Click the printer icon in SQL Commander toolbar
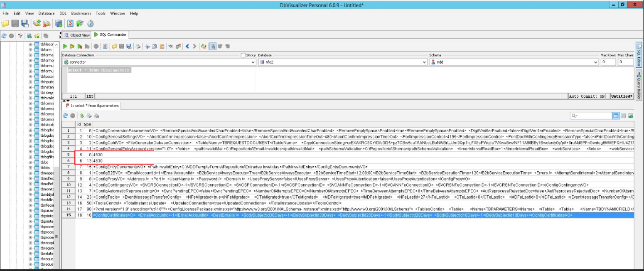The height and width of the screenshot is (271, 644). 138,46
